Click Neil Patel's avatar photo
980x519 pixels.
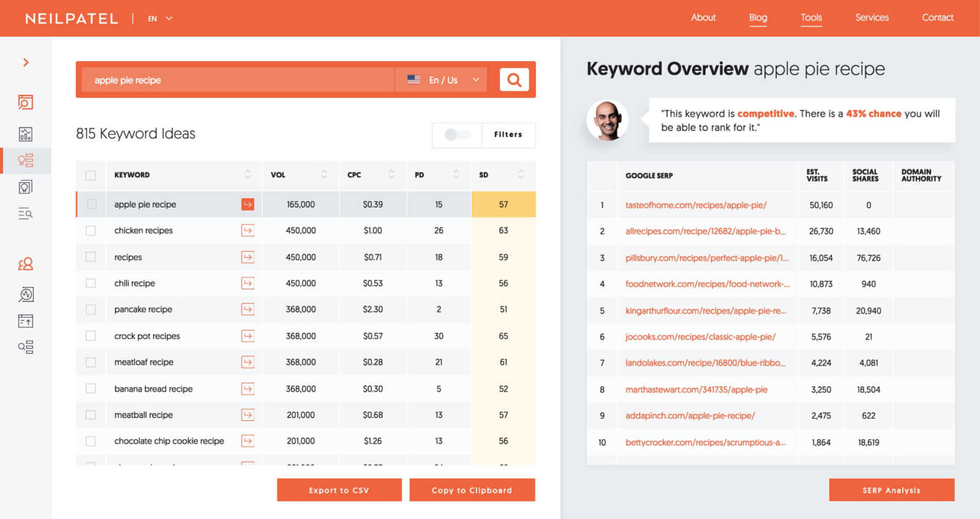point(608,121)
